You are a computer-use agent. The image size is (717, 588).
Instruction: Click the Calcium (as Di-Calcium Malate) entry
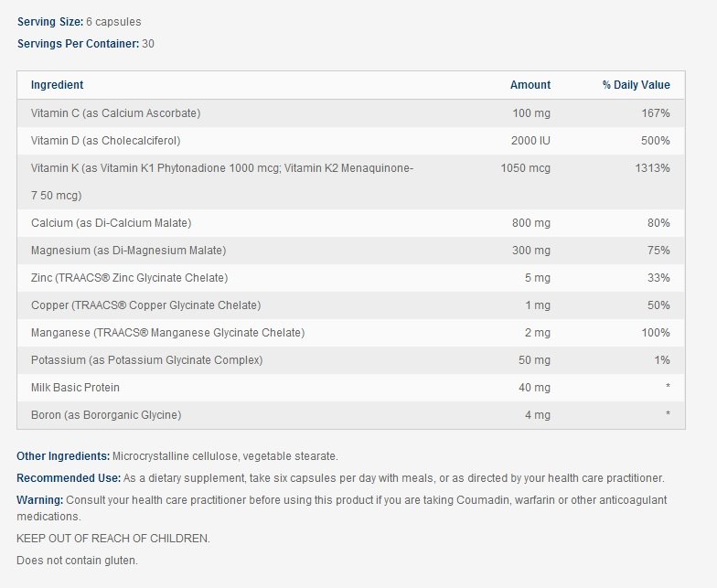tap(111, 223)
